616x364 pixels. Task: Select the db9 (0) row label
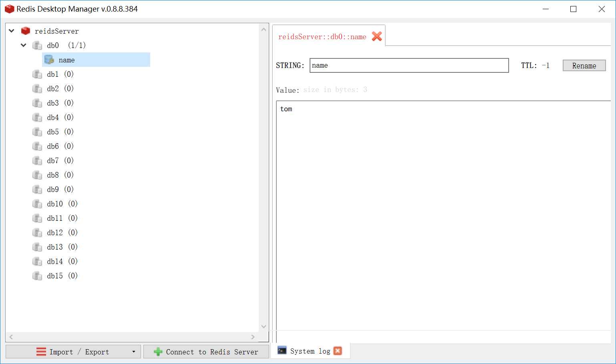coord(60,189)
